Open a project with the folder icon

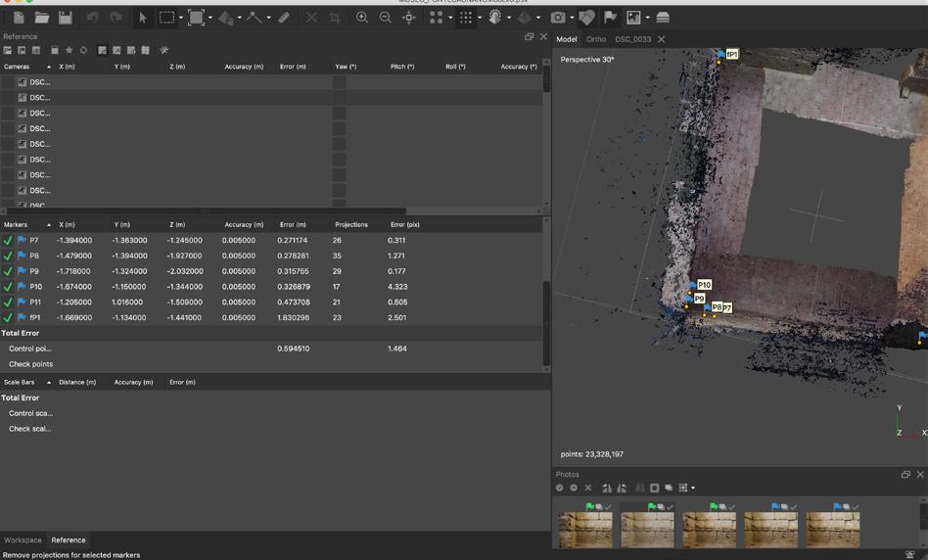click(x=41, y=18)
